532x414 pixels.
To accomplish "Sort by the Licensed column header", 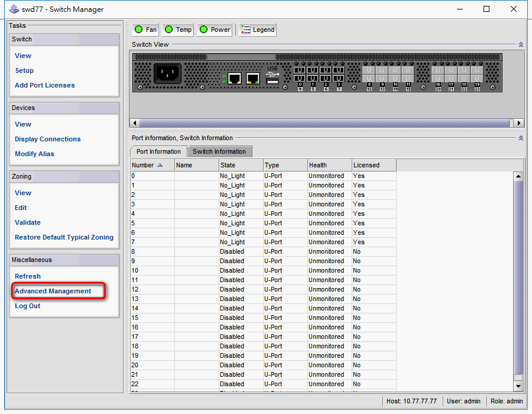I will click(374, 165).
